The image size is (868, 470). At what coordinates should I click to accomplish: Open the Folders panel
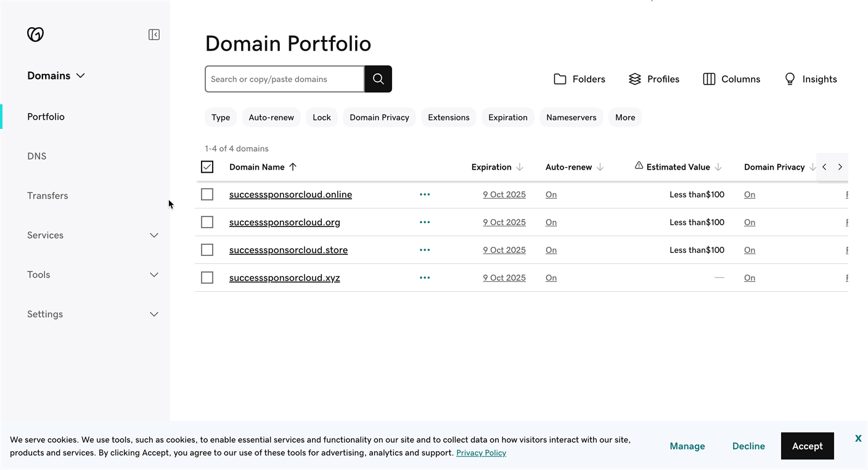[x=578, y=79]
